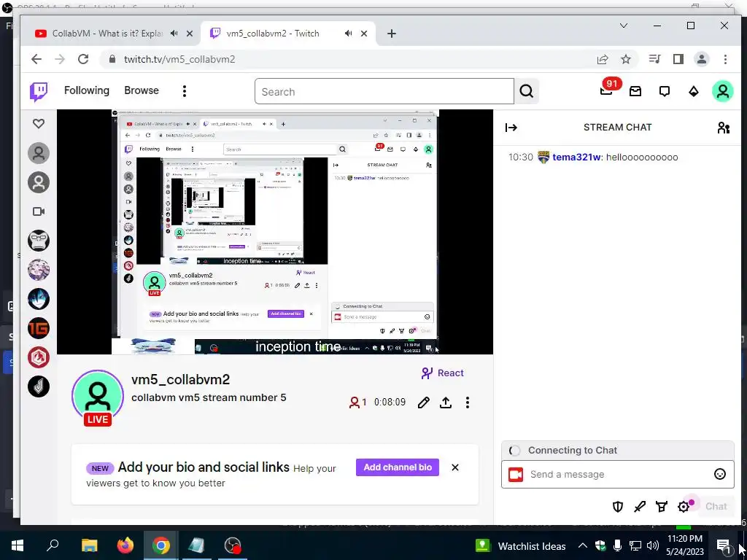747x560 pixels.
Task: Open File Explorer from the taskbar
Action: tap(90, 545)
